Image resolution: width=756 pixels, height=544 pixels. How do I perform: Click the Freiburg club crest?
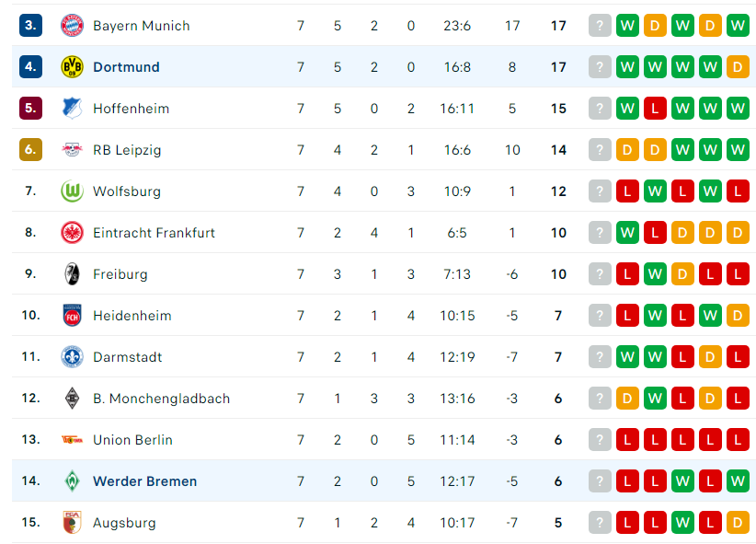tap(72, 274)
